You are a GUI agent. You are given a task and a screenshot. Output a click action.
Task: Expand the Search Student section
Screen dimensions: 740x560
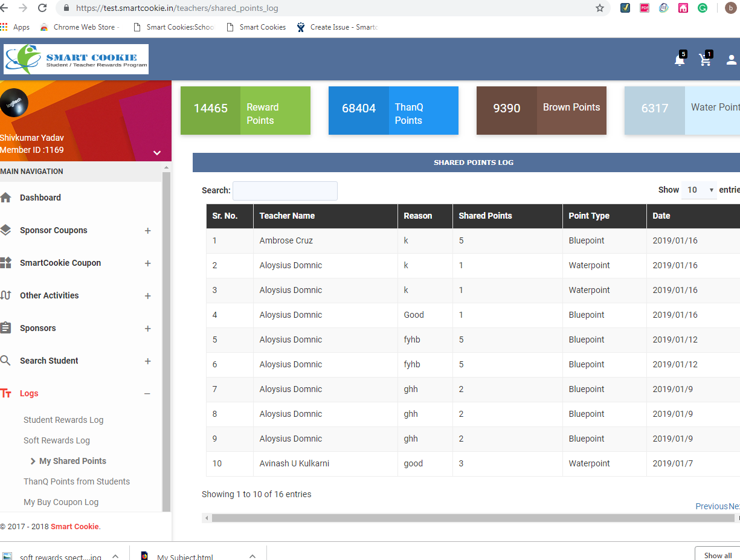coord(147,361)
